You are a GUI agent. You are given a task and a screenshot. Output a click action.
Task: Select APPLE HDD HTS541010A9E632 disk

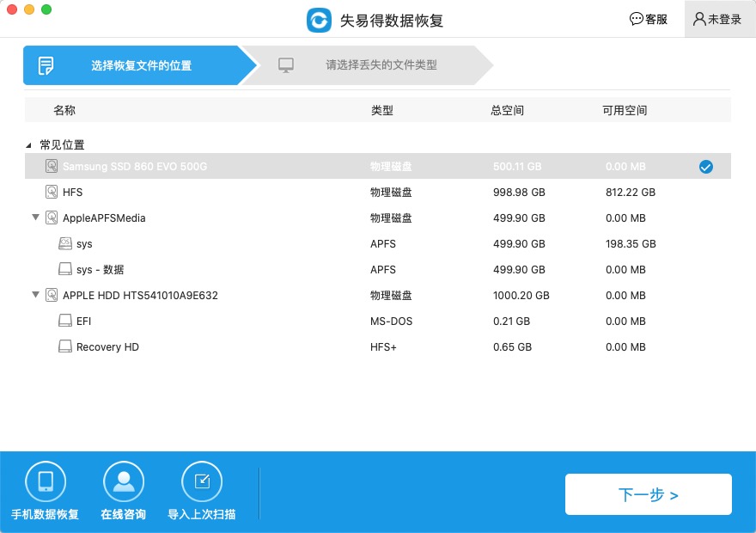pyautogui.click(x=377, y=295)
